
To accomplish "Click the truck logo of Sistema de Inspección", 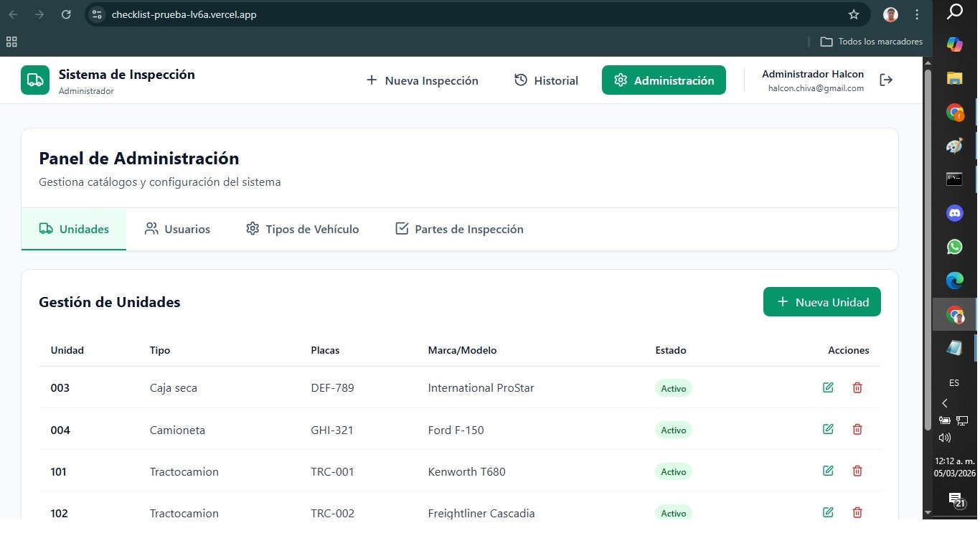I will (34, 80).
